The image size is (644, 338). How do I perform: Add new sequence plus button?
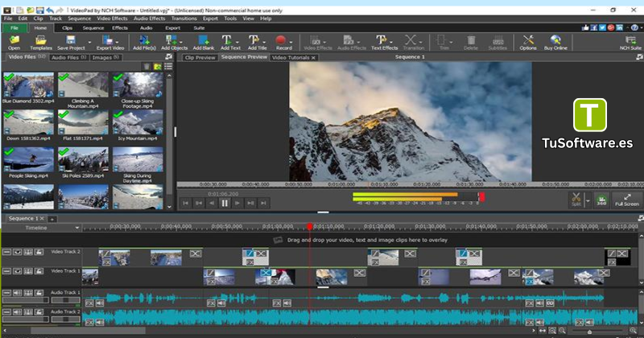pyautogui.click(x=52, y=219)
